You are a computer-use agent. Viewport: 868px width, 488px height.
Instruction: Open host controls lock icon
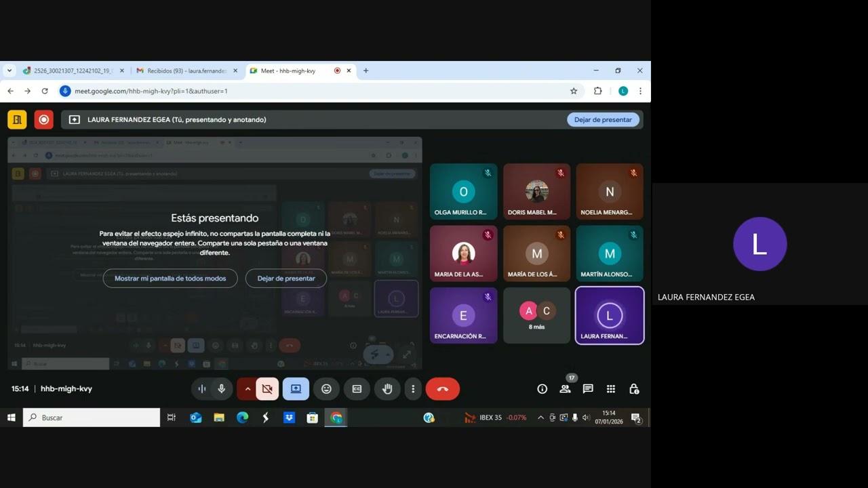point(634,389)
